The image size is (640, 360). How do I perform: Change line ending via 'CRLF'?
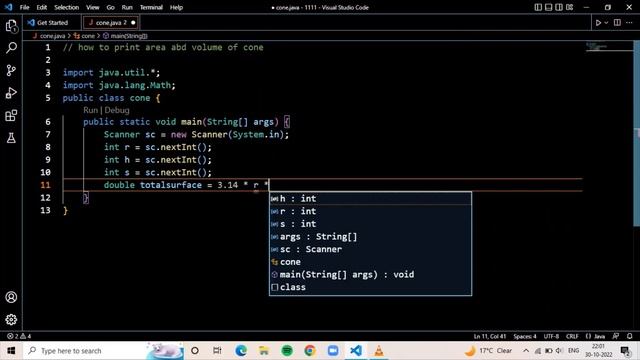572,336
